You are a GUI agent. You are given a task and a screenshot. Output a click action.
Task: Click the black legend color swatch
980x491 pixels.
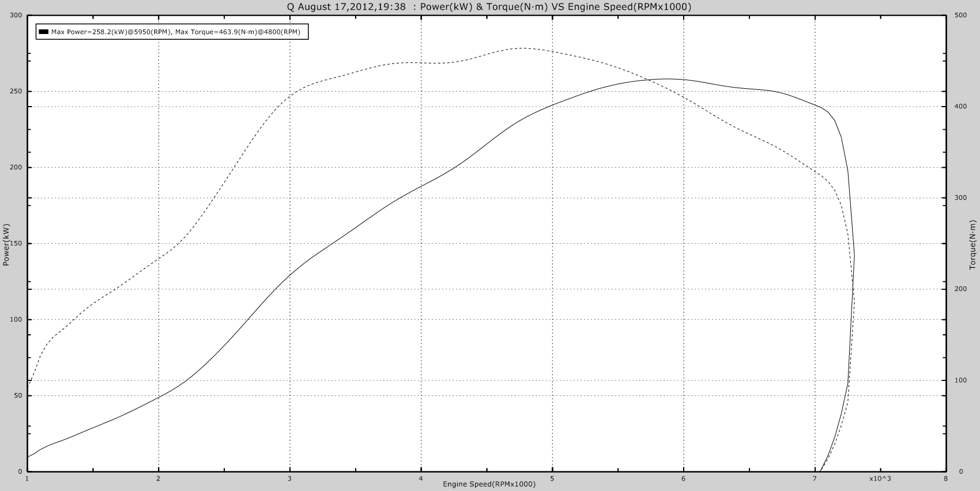(x=44, y=32)
